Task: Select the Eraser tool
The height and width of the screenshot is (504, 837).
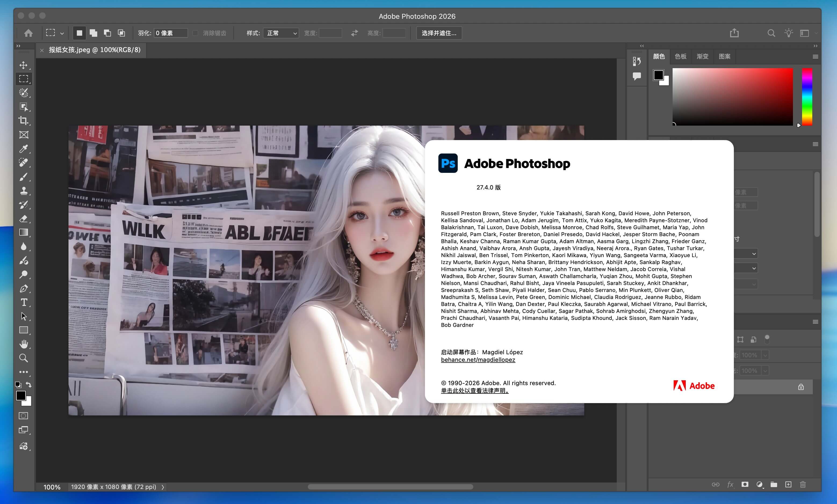Action: point(23,218)
